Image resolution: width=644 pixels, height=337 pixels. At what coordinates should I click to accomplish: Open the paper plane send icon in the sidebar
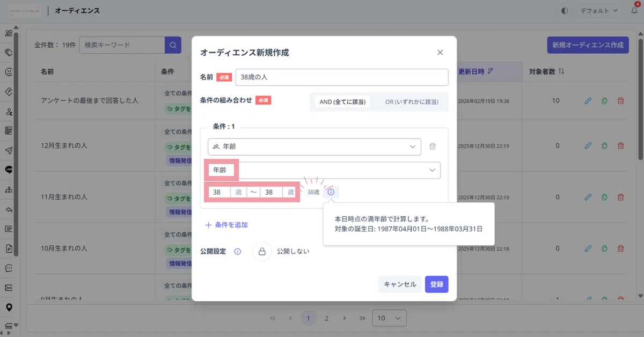[9, 150]
